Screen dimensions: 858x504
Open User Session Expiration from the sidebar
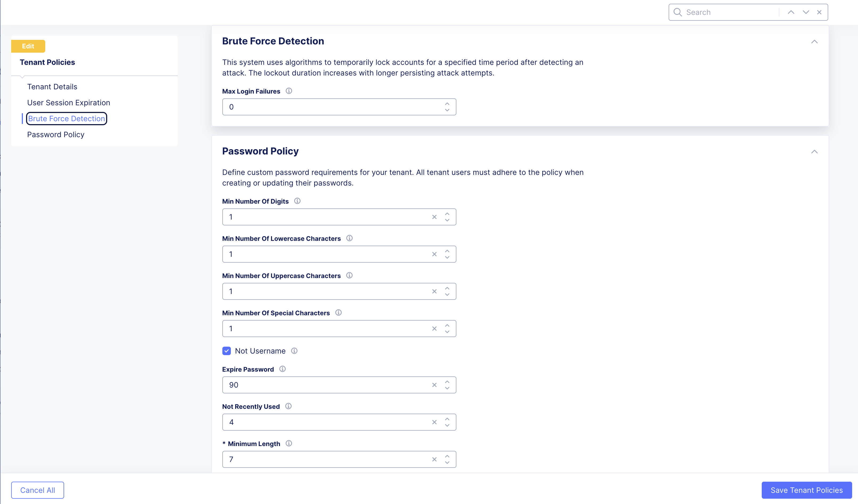click(x=68, y=102)
